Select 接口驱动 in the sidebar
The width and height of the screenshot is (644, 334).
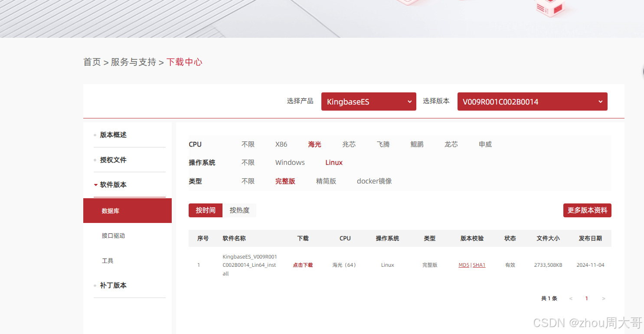coord(114,236)
